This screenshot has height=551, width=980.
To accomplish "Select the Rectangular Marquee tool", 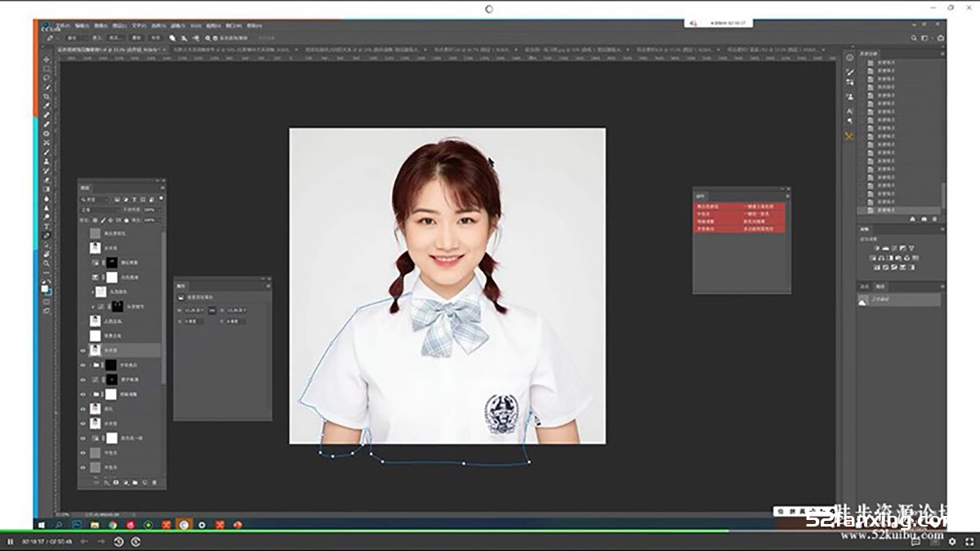I will click(x=47, y=69).
